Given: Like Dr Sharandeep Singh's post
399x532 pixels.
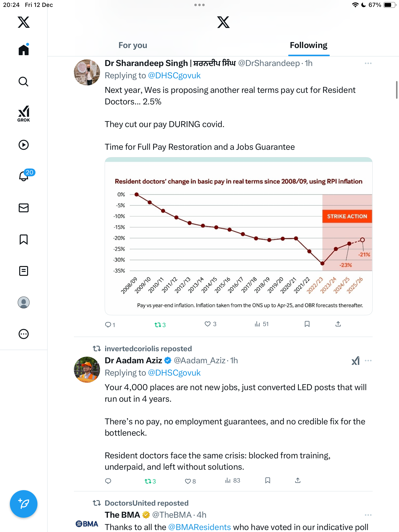Looking at the screenshot, I should [x=208, y=324].
